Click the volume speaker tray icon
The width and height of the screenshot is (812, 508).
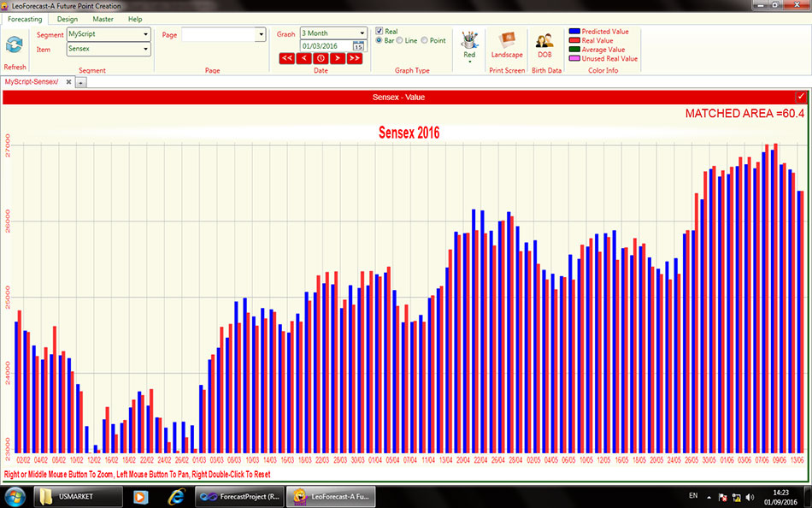click(750, 497)
